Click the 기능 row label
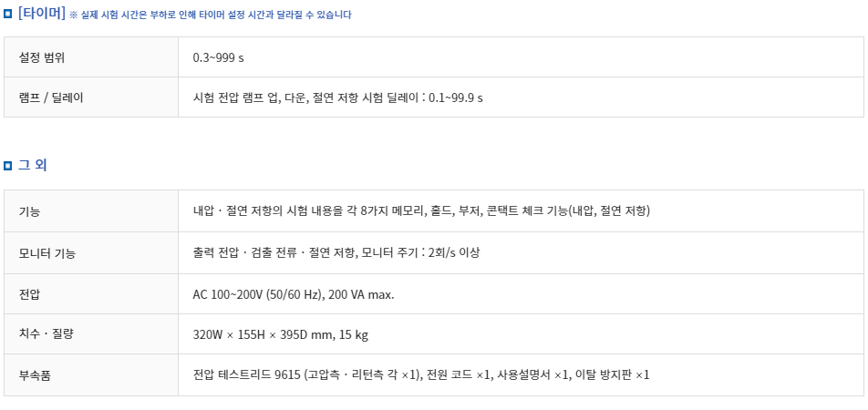The width and height of the screenshot is (868, 410). 30,211
